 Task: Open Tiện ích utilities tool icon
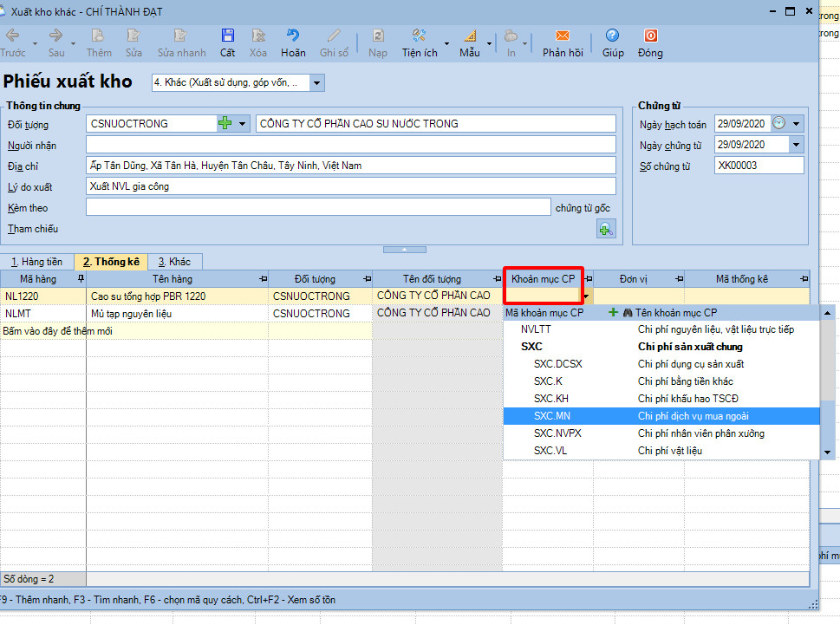(x=420, y=36)
